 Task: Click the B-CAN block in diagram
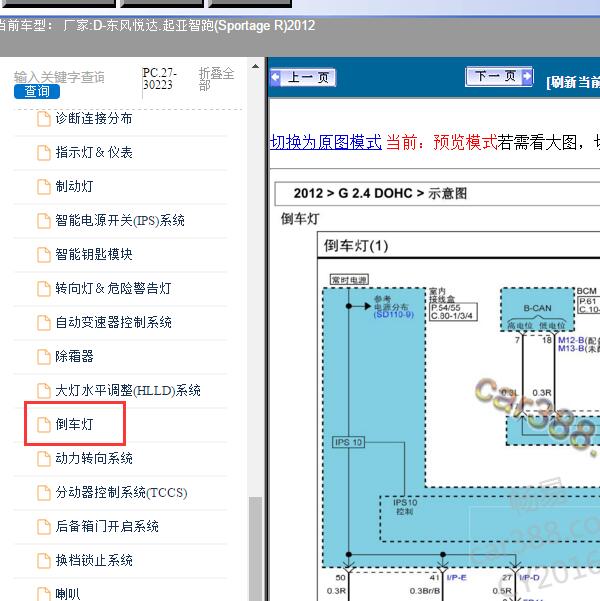tap(538, 309)
